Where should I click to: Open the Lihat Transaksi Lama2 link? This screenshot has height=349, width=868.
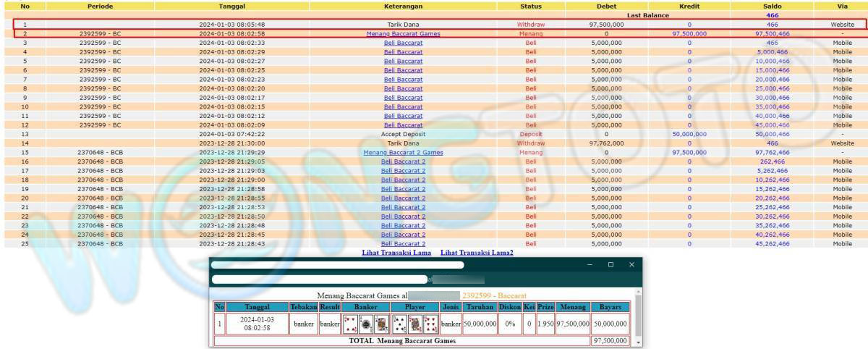[x=477, y=253]
